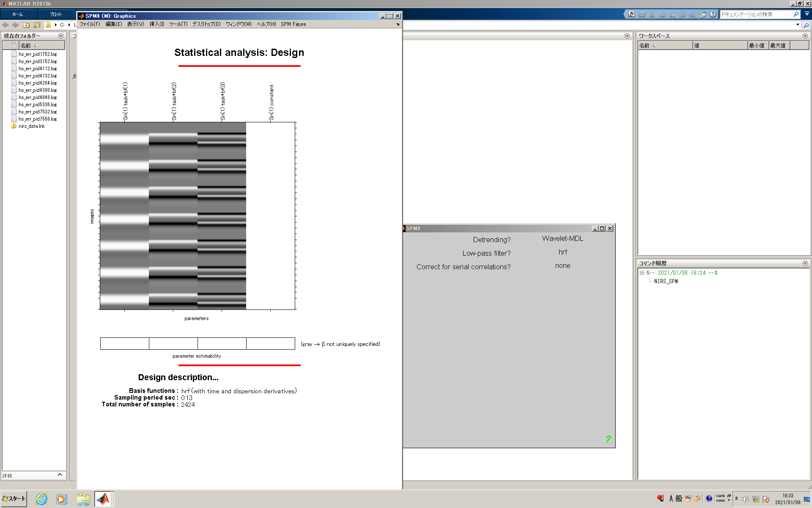The image size is (812, 508).
Task: Click the new shortcut icon in quick access toolbar
Action: [631, 14]
